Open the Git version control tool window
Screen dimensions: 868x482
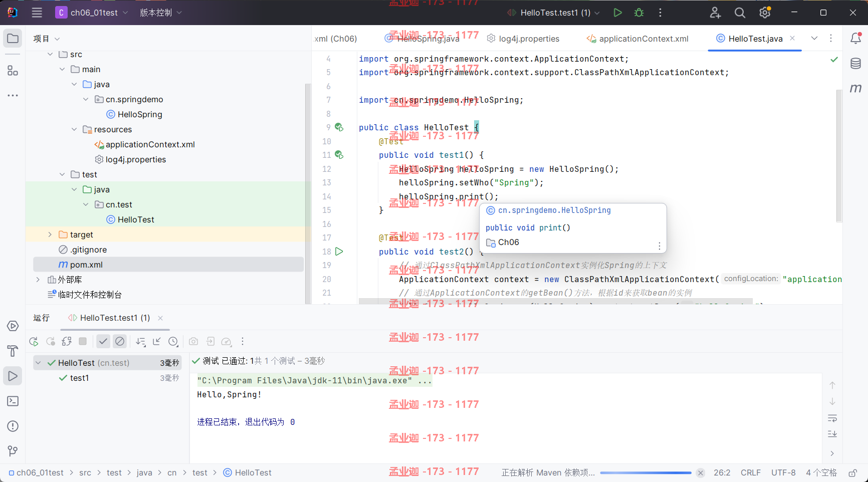(x=13, y=451)
